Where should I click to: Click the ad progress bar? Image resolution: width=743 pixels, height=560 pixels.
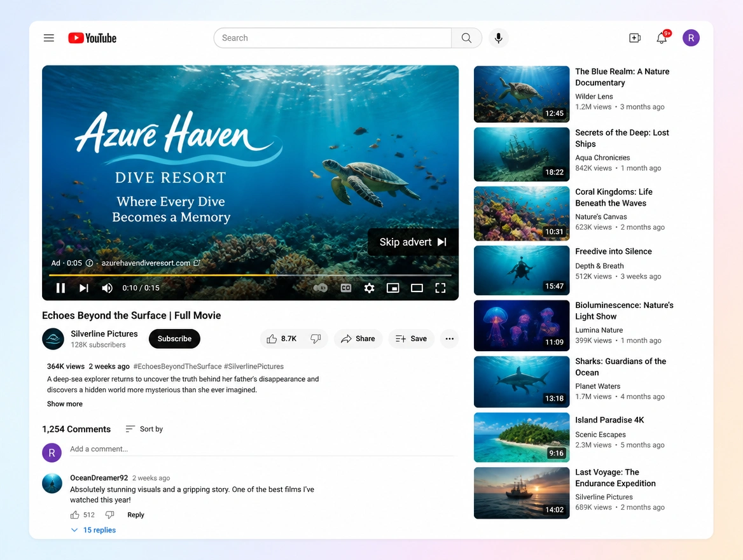[250, 275]
